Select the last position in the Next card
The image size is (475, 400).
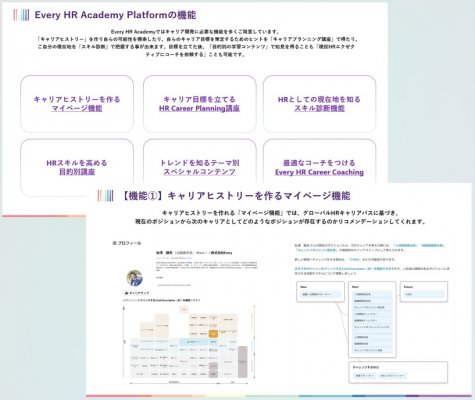pyautogui.click(x=372, y=350)
